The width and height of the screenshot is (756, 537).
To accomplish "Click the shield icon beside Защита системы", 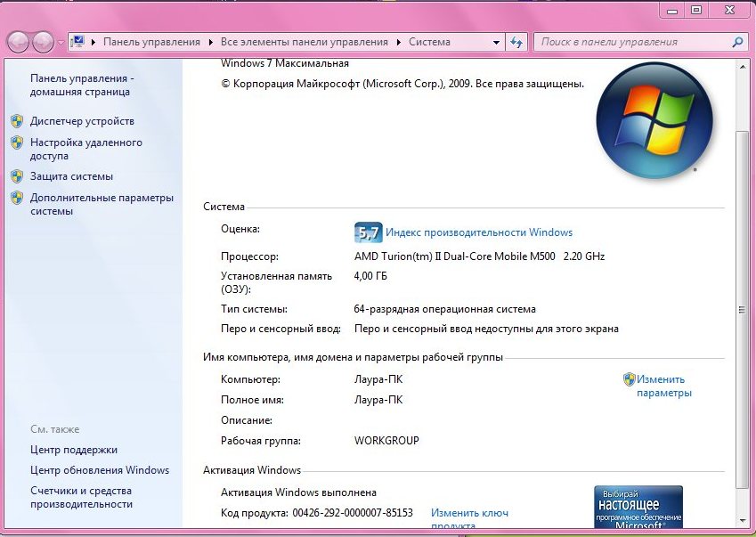I will pos(17,176).
